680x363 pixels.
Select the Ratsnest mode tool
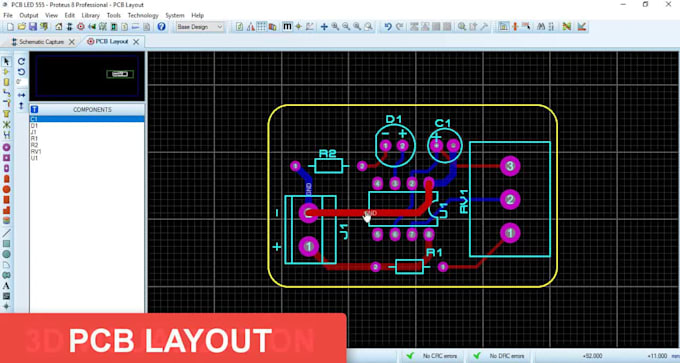pyautogui.click(x=7, y=124)
